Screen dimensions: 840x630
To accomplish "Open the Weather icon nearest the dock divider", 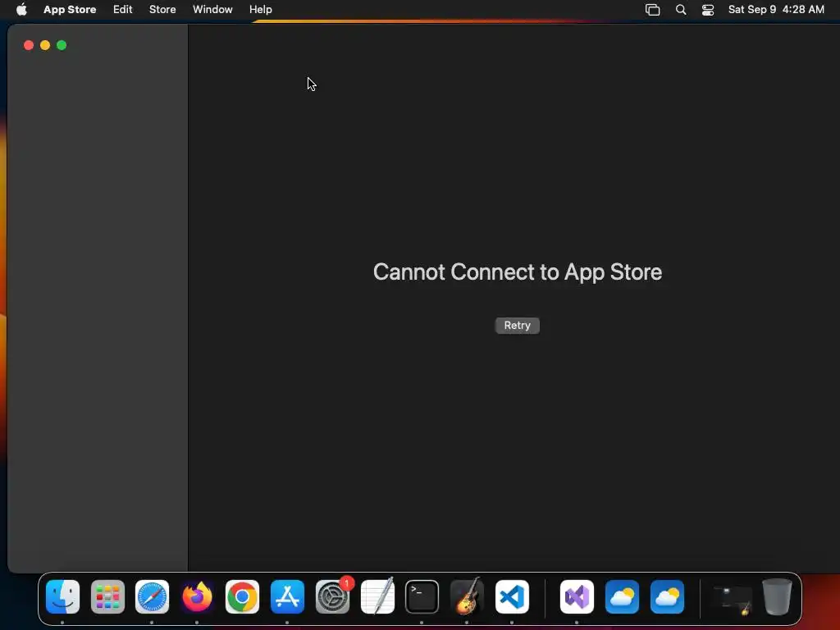I will [667, 597].
